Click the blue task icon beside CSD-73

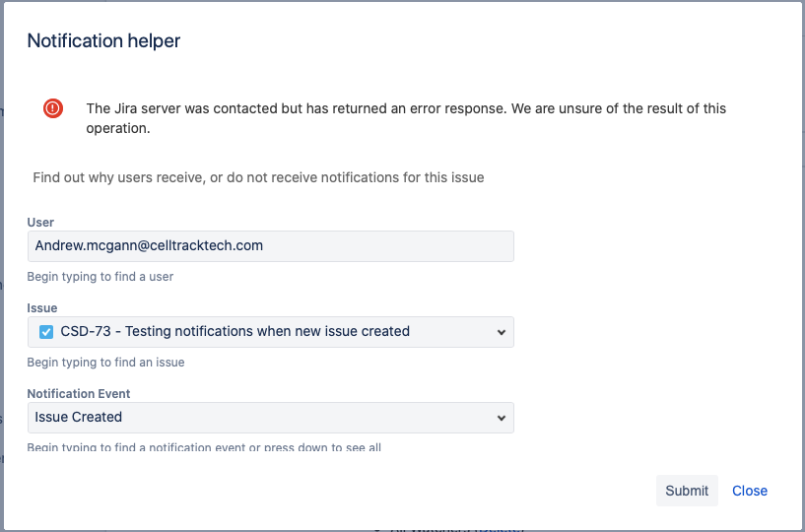46,332
